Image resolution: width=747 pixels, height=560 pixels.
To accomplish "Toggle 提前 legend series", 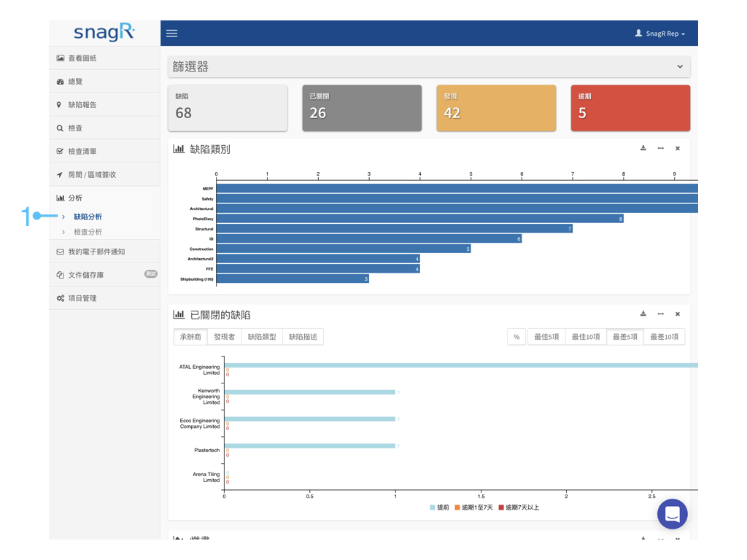I will pyautogui.click(x=439, y=507).
